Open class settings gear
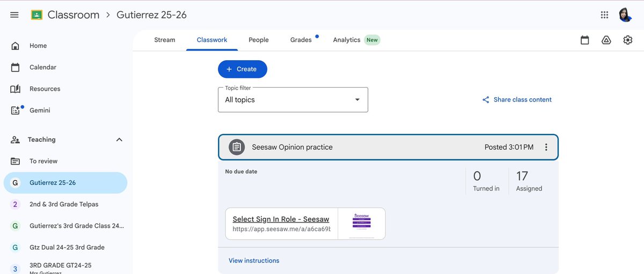The width and height of the screenshot is (644, 274). point(628,40)
